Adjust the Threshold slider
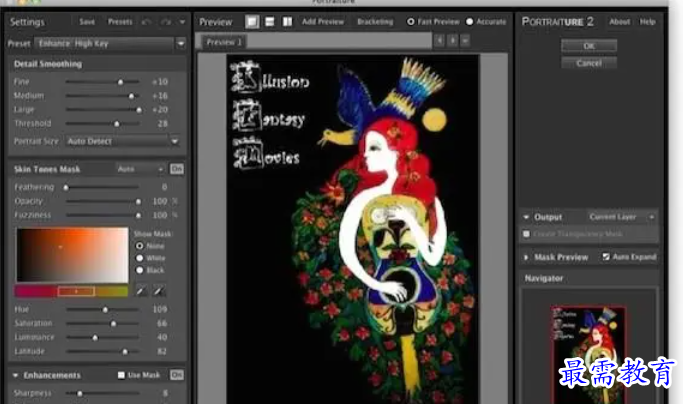Screen dimensions: 683x404 117,124
